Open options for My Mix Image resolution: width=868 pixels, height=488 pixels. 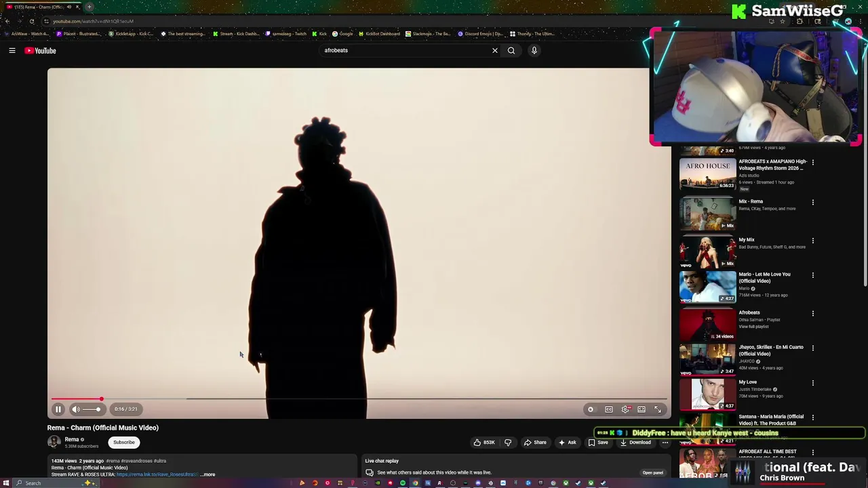(813, 241)
